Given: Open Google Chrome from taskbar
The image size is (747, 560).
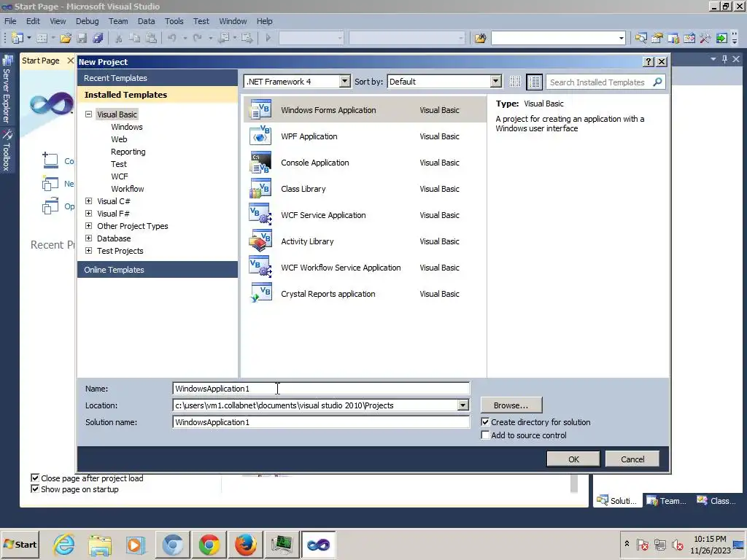Looking at the screenshot, I should (209, 544).
